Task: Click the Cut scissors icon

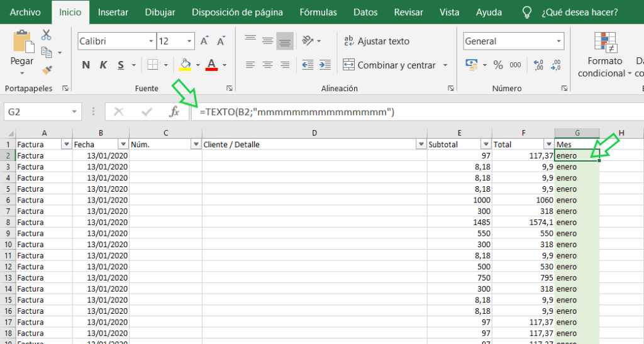Action: coord(46,35)
